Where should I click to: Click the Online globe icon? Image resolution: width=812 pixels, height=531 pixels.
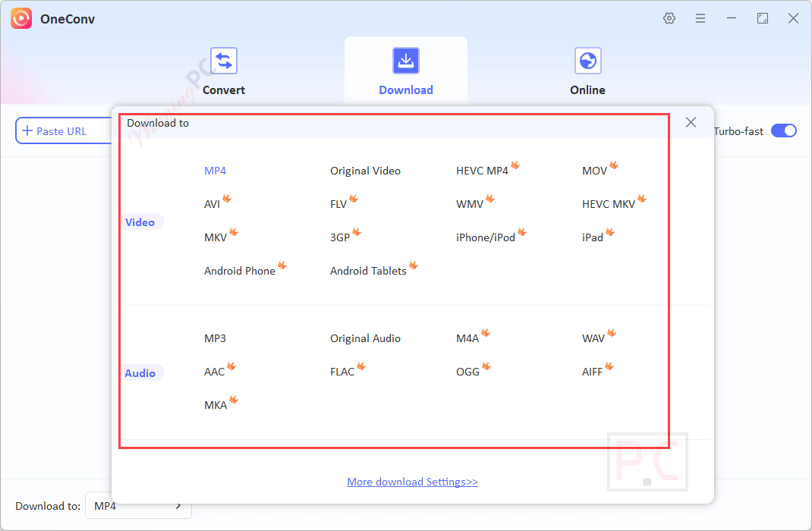pos(588,61)
